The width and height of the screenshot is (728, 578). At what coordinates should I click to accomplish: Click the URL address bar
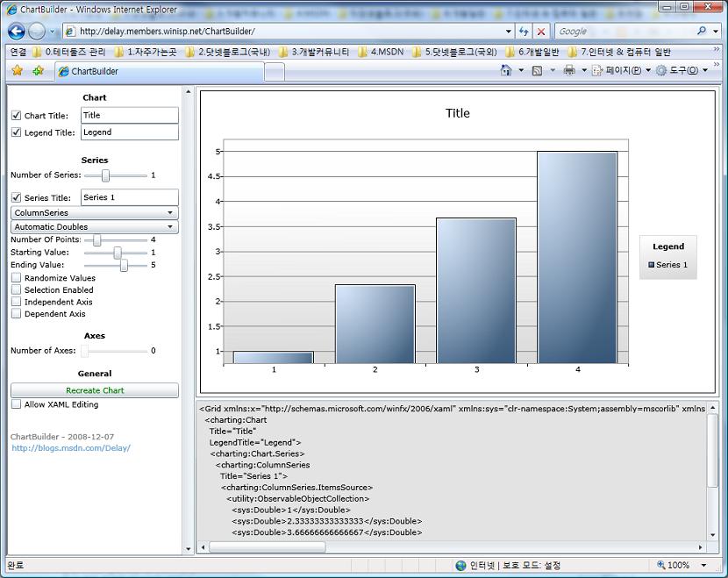[x=290, y=31]
